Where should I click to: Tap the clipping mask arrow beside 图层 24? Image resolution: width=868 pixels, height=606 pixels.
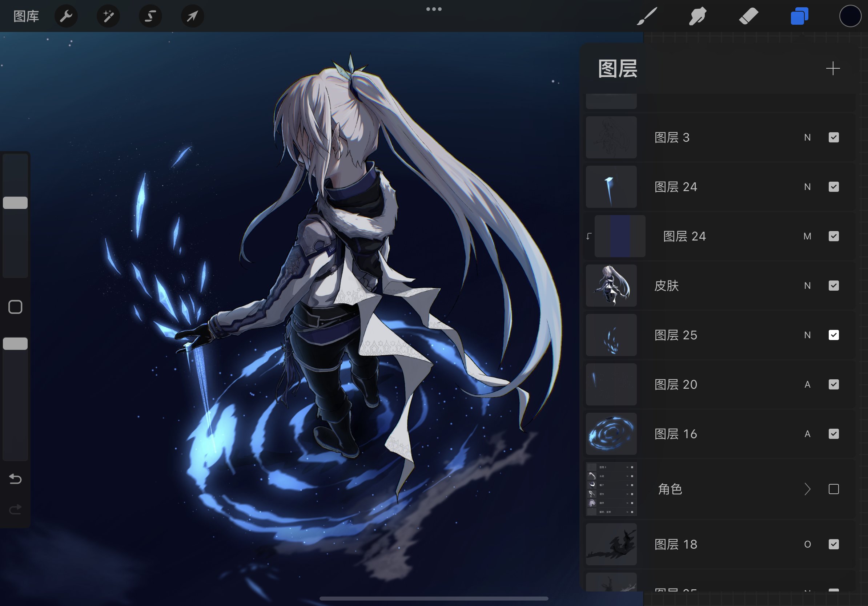point(589,236)
